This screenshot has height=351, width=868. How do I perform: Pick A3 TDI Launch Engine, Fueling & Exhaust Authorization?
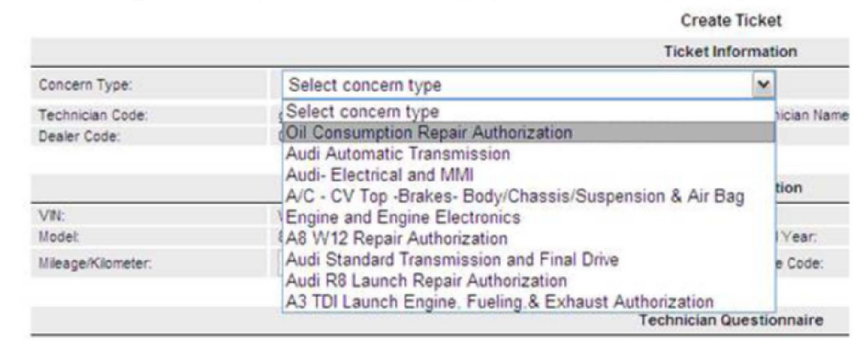click(499, 302)
